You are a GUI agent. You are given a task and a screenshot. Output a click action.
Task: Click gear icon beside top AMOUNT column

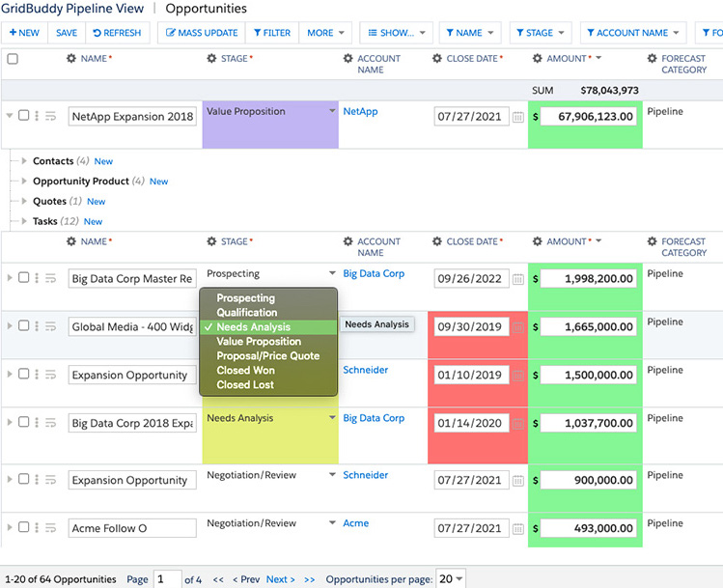coord(537,59)
